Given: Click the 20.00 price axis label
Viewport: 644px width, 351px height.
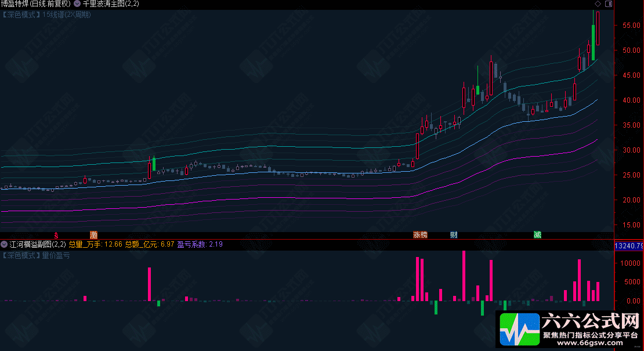Looking at the screenshot, I should coord(631,200).
